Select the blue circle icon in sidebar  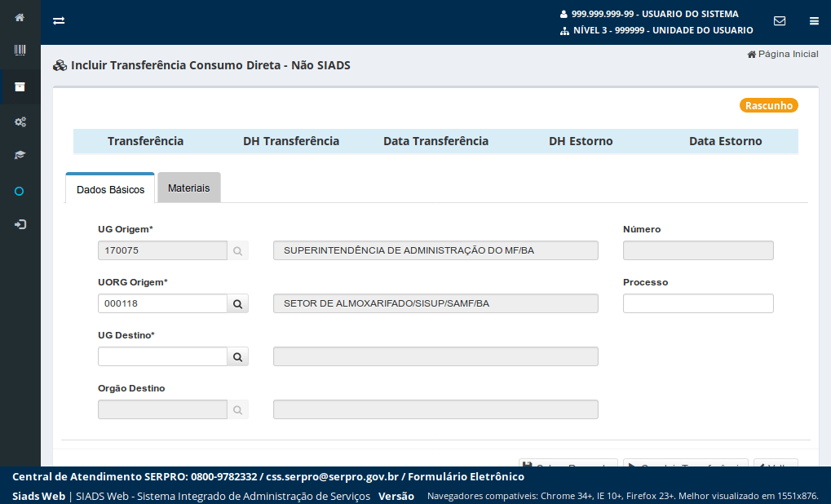click(19, 192)
